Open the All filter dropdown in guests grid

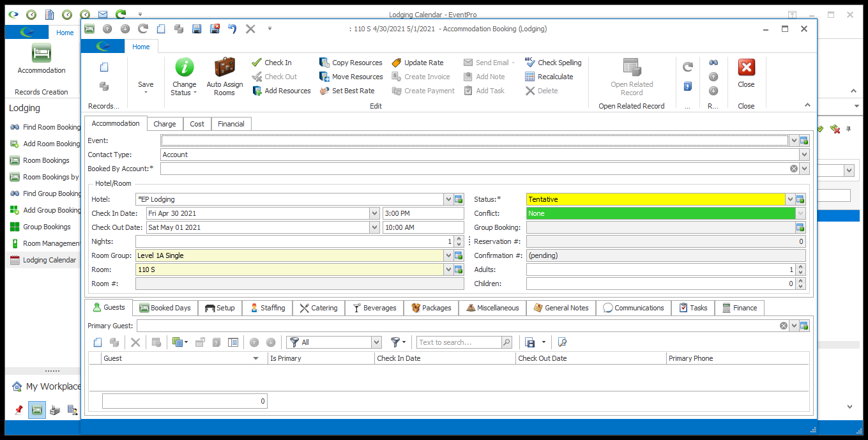[376, 342]
